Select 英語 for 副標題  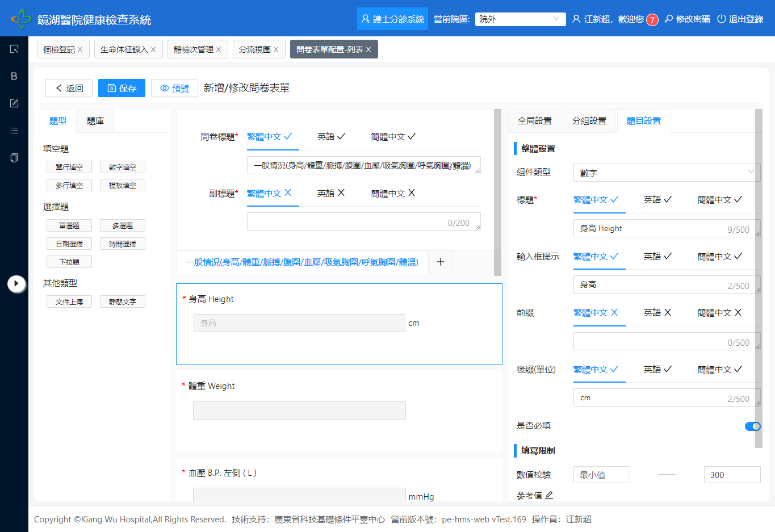tap(331, 194)
